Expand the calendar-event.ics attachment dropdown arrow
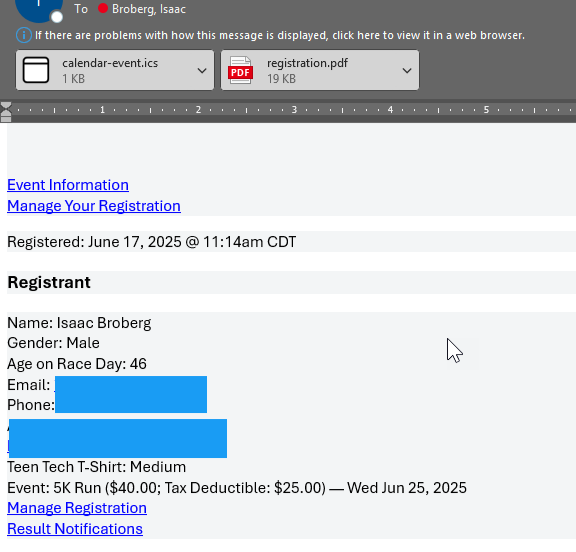 (202, 70)
